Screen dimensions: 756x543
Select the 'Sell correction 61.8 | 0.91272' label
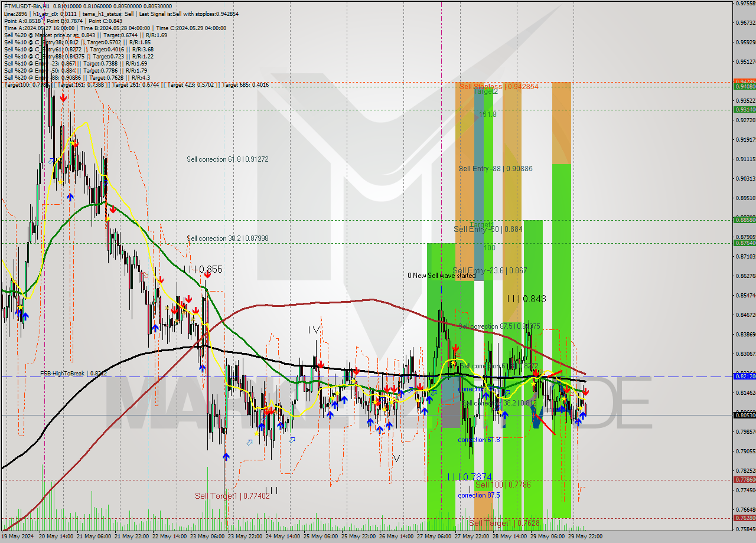click(x=227, y=159)
